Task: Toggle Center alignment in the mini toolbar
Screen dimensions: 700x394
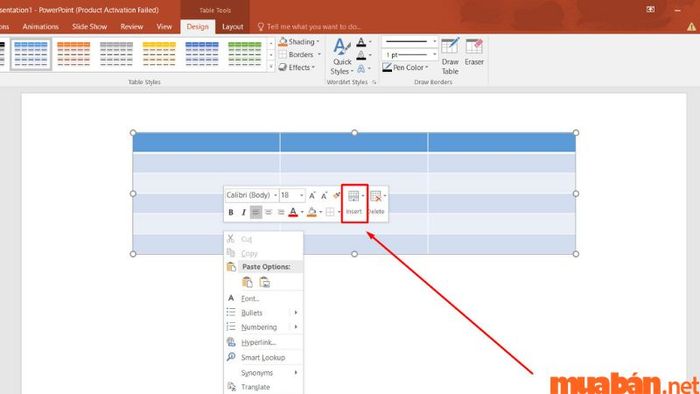Action: coord(268,212)
